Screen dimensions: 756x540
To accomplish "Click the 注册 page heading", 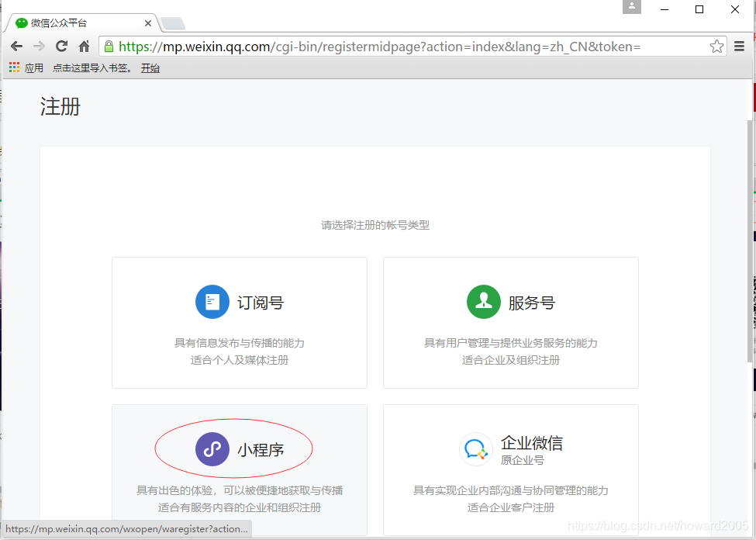I will (x=60, y=106).
